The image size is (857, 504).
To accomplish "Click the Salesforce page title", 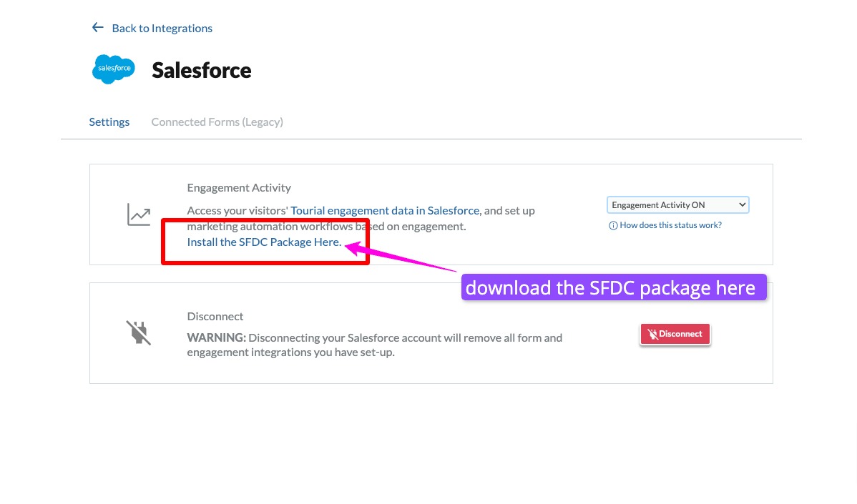I will coord(202,70).
